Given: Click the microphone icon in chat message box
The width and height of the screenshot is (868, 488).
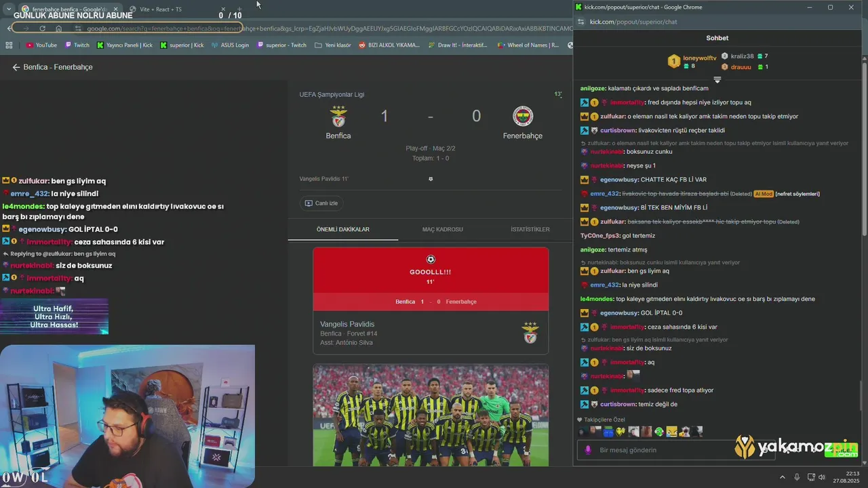Looking at the screenshot, I should pyautogui.click(x=588, y=450).
